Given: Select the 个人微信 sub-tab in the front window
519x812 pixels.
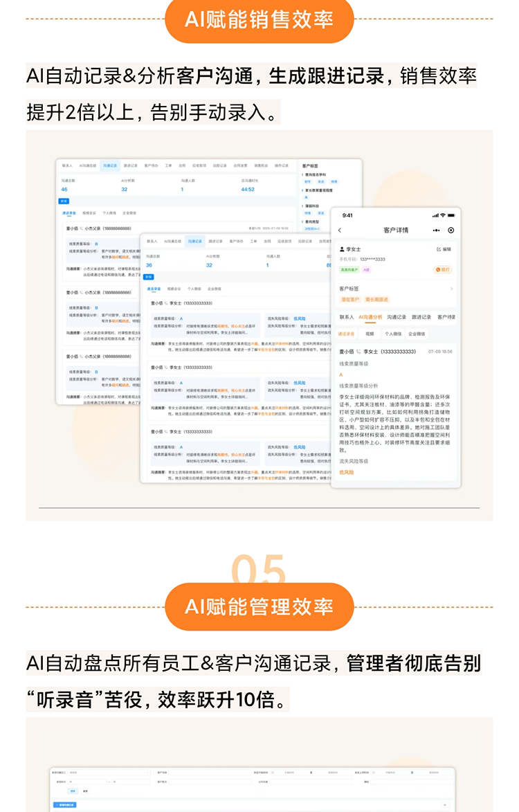Looking at the screenshot, I should coord(194,289).
